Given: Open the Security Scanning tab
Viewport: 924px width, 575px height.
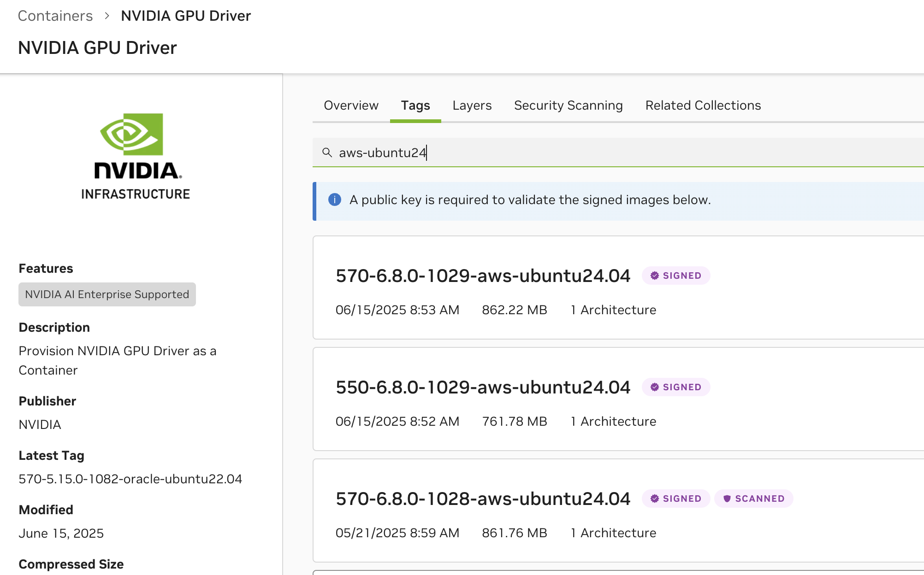Looking at the screenshot, I should [x=568, y=106].
